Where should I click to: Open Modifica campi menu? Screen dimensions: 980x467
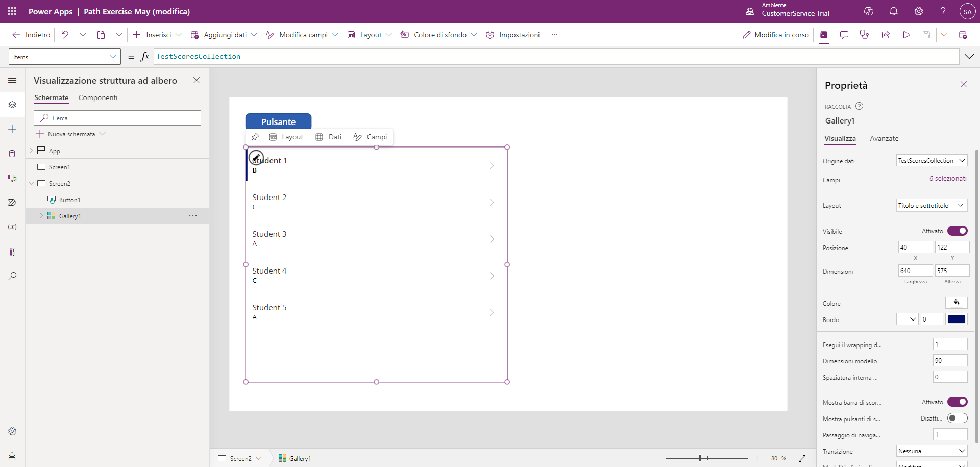[302, 35]
